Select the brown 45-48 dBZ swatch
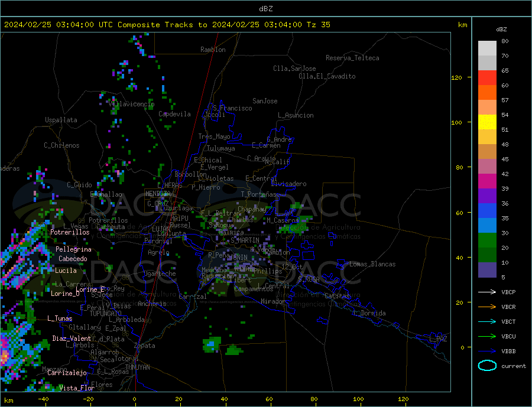This screenshot has width=532, height=407. pyautogui.click(x=487, y=152)
